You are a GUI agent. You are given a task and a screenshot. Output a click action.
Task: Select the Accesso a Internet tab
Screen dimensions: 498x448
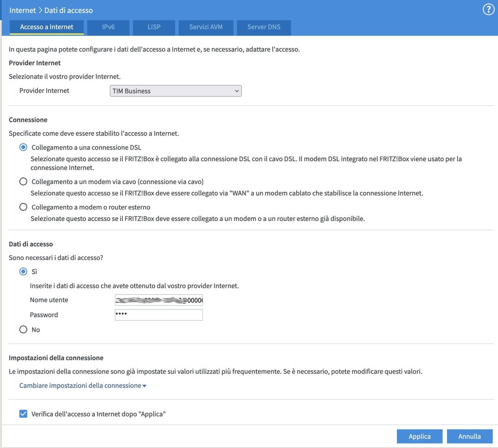pos(47,27)
